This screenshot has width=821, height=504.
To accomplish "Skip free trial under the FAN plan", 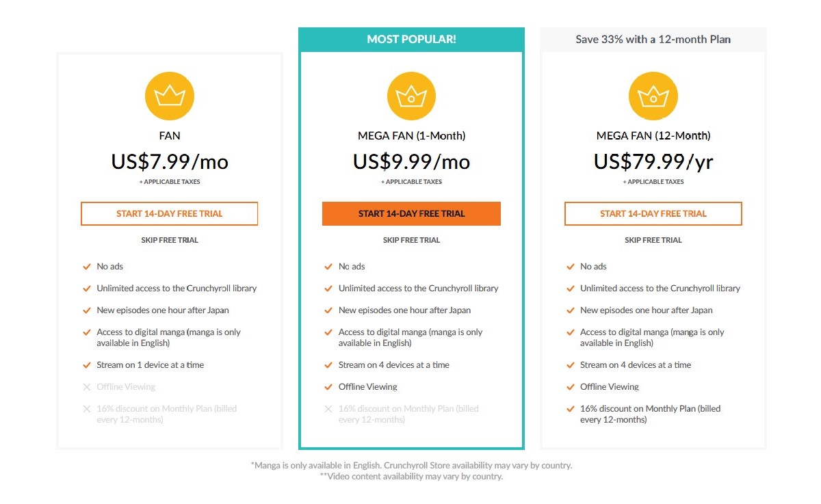I will tap(170, 240).
